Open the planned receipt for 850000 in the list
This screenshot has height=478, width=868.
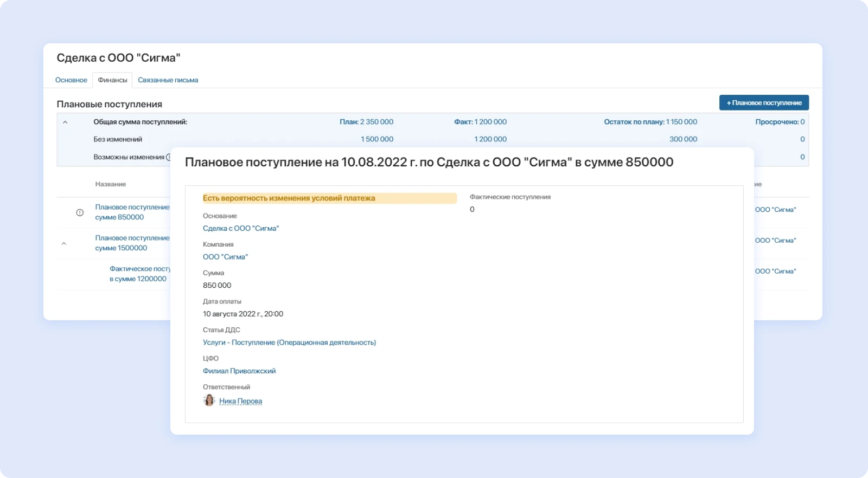pyautogui.click(x=132, y=212)
